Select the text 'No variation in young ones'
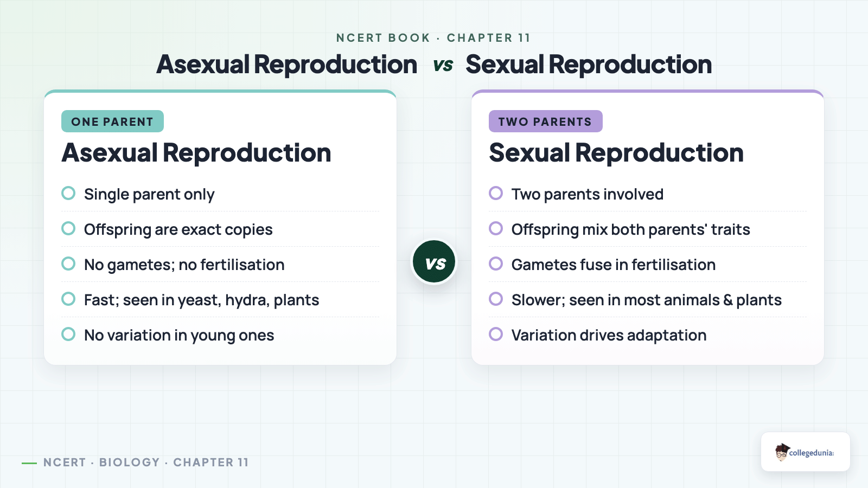The image size is (868, 488). (x=179, y=335)
